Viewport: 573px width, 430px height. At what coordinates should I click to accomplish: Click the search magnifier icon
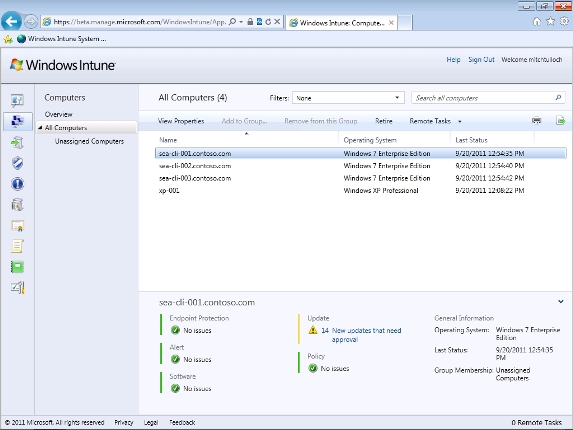tap(558, 98)
